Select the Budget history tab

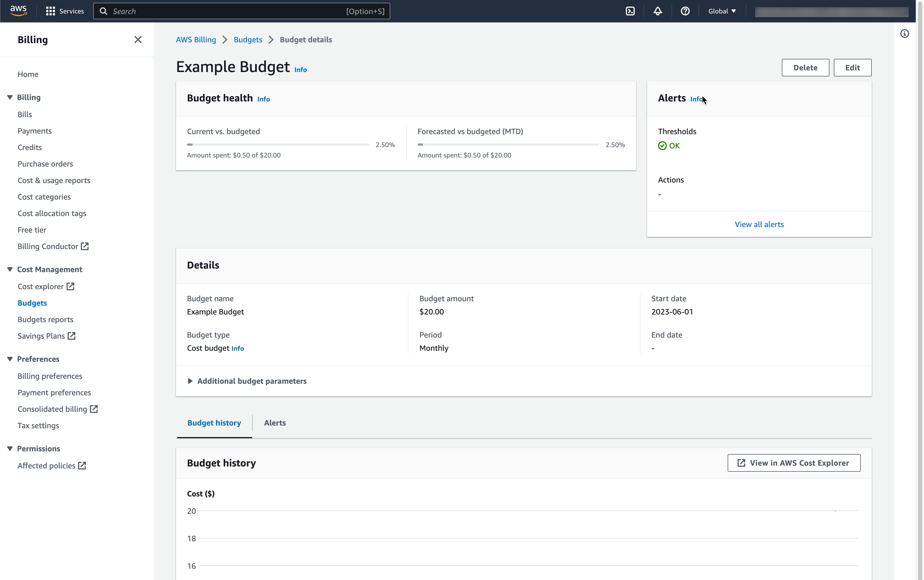pos(214,423)
